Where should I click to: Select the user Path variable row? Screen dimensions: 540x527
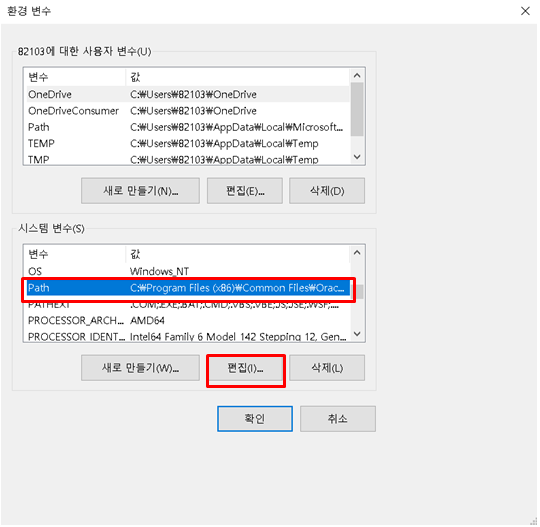pyautogui.click(x=188, y=127)
